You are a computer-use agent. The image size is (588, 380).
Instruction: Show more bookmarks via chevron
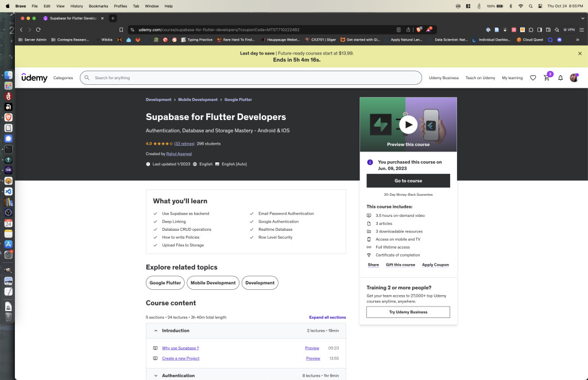(578, 40)
